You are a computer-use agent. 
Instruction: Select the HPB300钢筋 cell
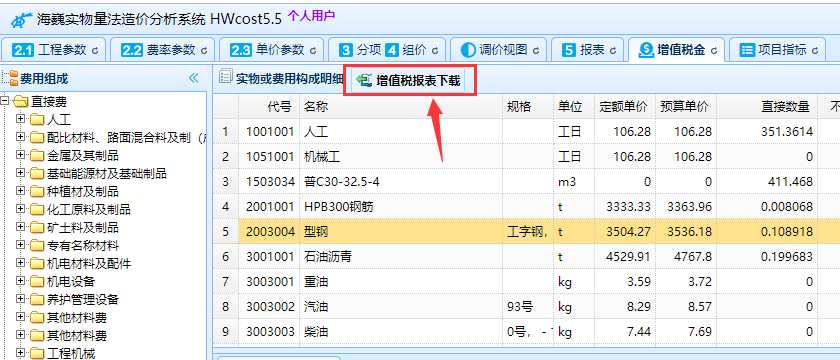[x=401, y=207]
